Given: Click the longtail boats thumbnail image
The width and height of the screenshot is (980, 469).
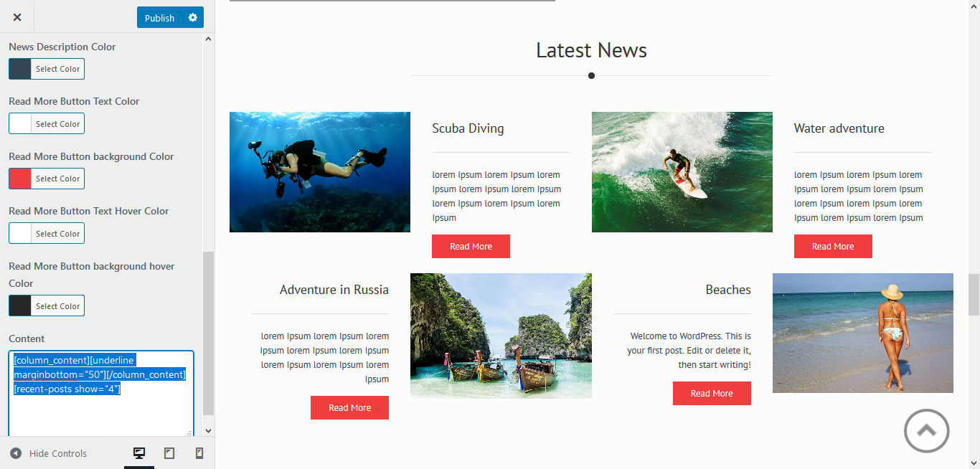Looking at the screenshot, I should click(501, 336).
